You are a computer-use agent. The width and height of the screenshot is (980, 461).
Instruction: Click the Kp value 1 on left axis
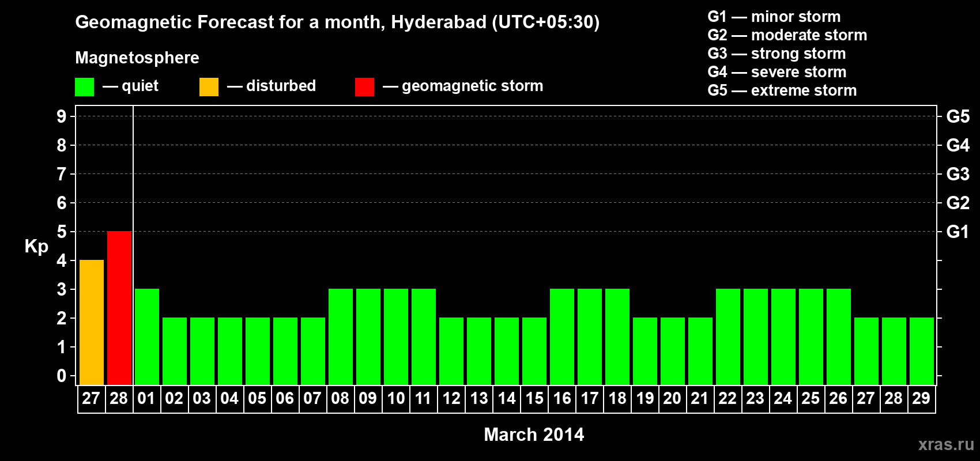pyautogui.click(x=62, y=347)
